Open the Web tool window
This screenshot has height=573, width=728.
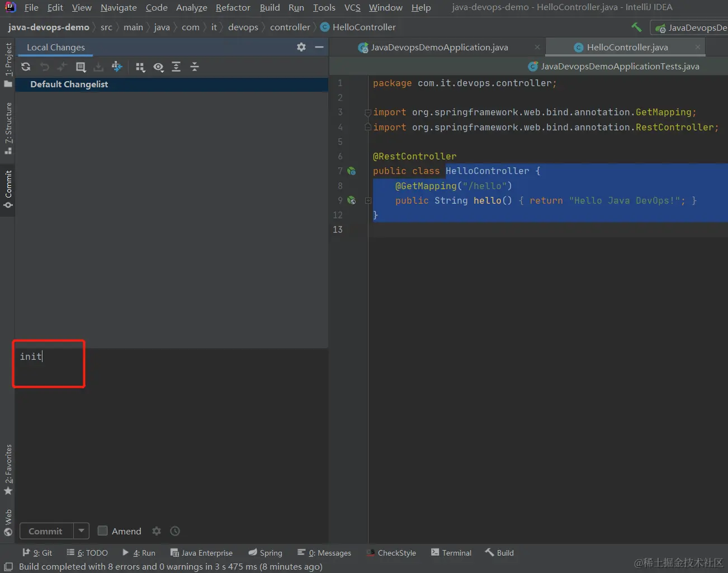pyautogui.click(x=8, y=522)
